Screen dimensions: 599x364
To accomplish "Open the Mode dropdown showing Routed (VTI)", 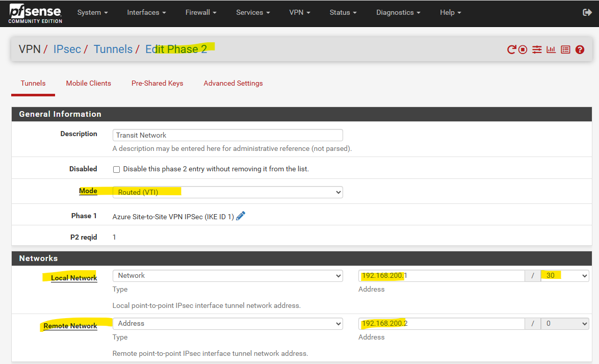I will coord(228,192).
